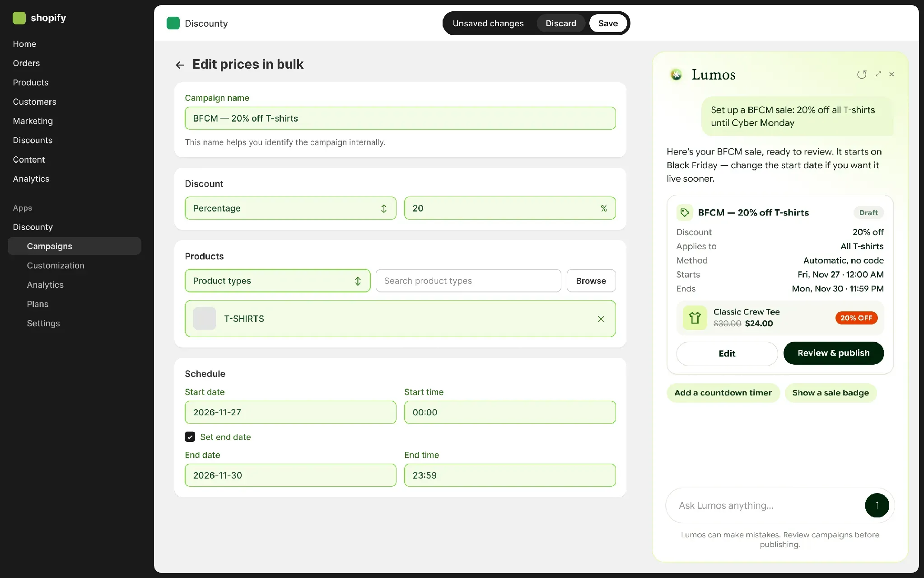The width and height of the screenshot is (924, 578).
Task: Choose the Show a sale badge suggestion
Action: (x=831, y=393)
